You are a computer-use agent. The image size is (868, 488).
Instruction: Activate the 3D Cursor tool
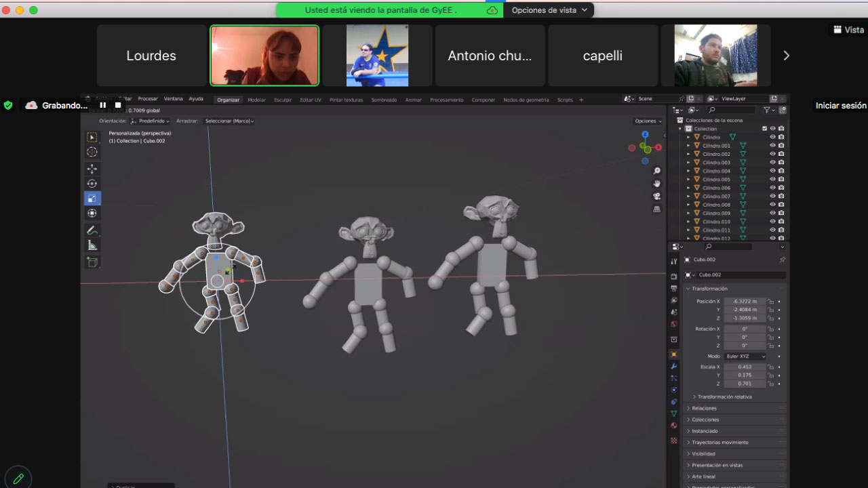point(92,152)
